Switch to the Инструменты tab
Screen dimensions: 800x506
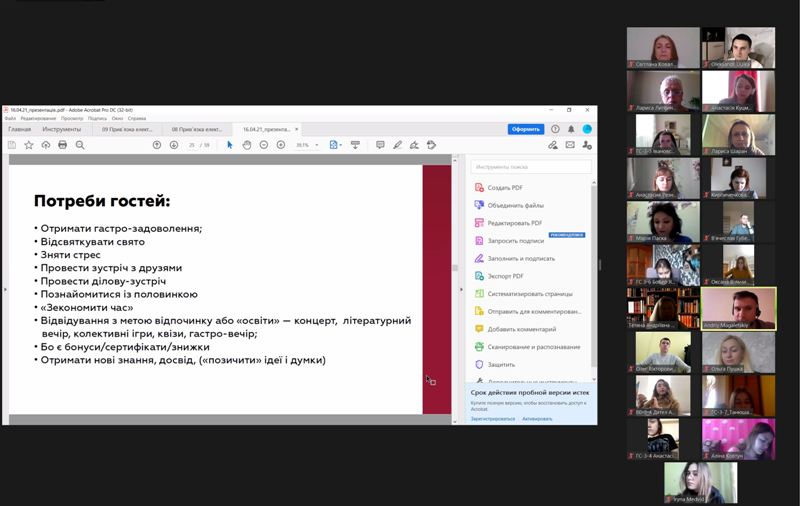(x=62, y=130)
